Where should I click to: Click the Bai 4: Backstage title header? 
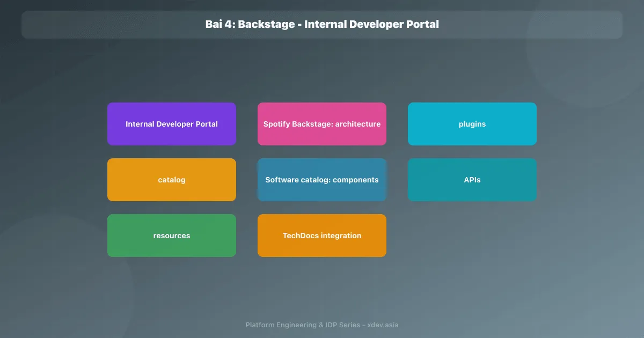322,24
